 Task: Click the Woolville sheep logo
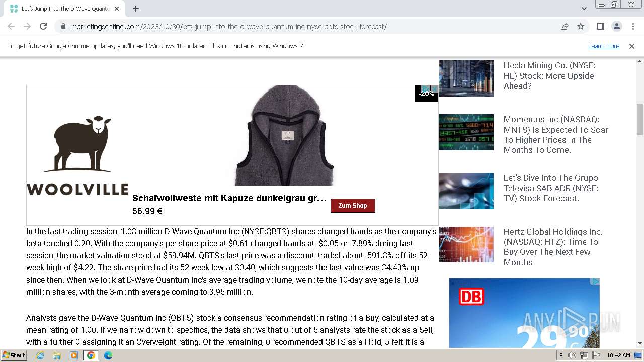click(x=77, y=155)
